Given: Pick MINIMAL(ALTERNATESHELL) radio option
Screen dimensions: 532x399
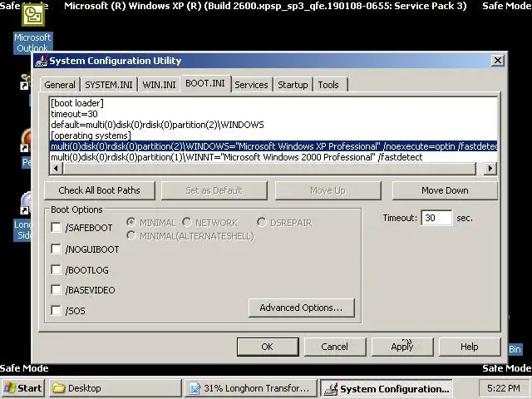Looking at the screenshot, I should [x=131, y=236].
